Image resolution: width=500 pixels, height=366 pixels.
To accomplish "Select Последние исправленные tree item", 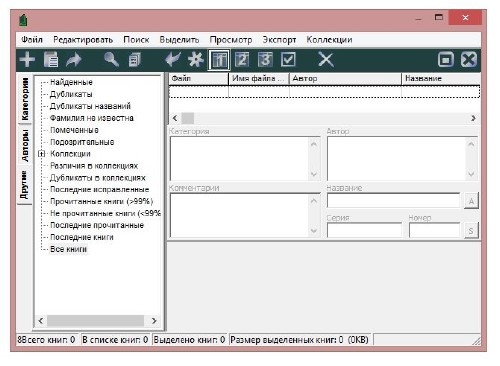I will [x=100, y=190].
